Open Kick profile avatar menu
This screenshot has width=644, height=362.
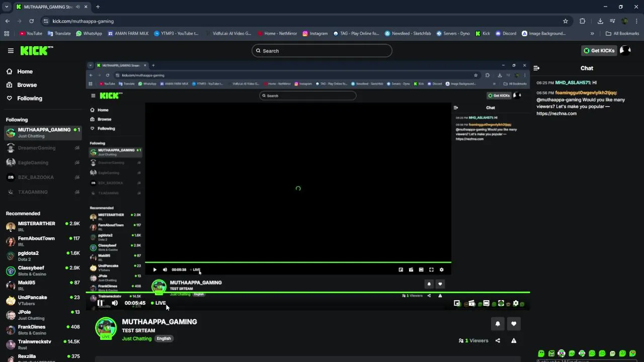tap(625, 50)
